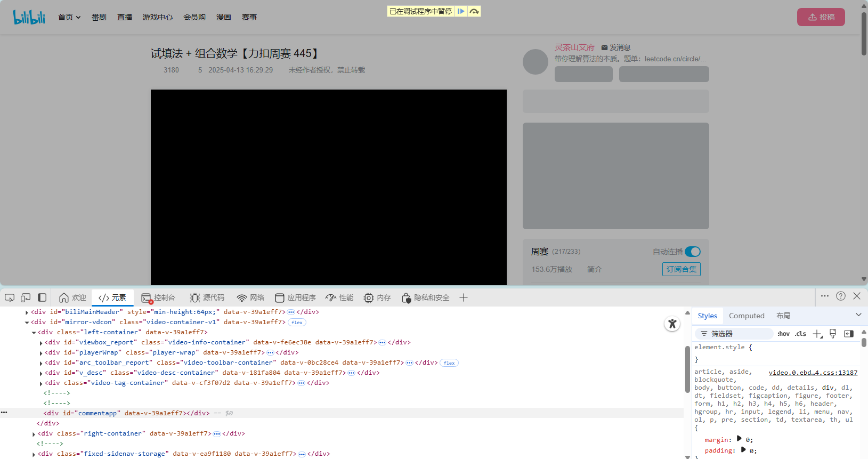Toggle .cls element classes panel
The width and height of the screenshot is (868, 459).
point(800,334)
